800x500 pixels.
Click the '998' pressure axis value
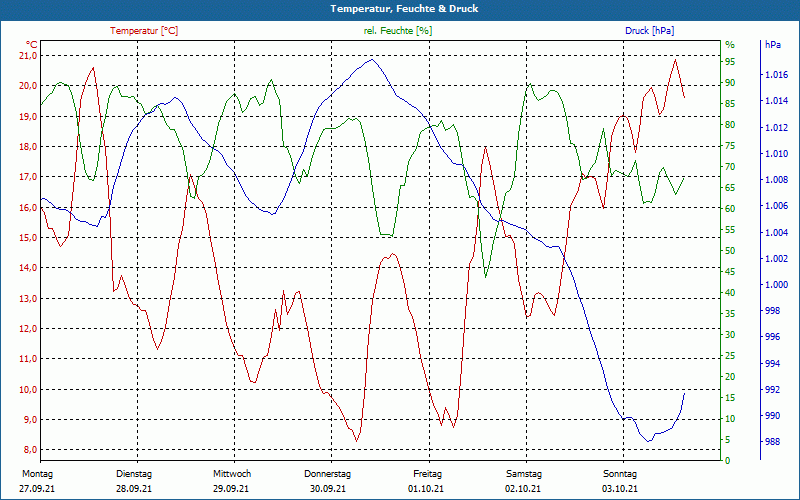click(x=773, y=311)
